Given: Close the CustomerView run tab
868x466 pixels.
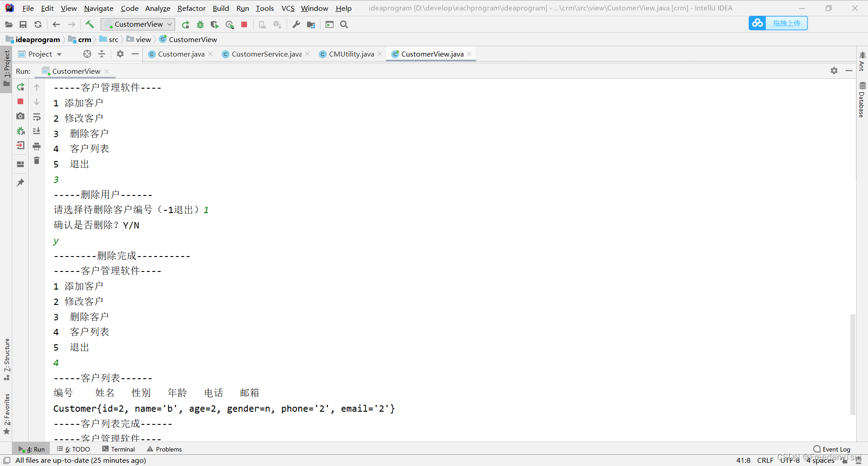Looking at the screenshot, I should [107, 71].
